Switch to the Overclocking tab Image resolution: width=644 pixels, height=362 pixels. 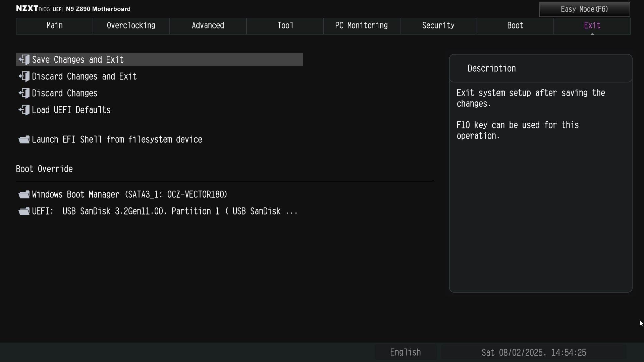[131, 26]
